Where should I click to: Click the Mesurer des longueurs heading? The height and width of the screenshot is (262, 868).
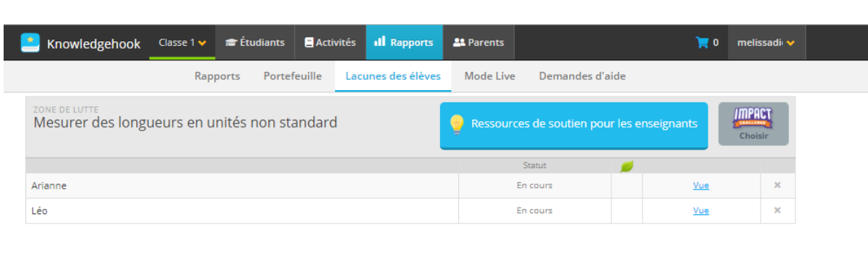[x=186, y=123]
